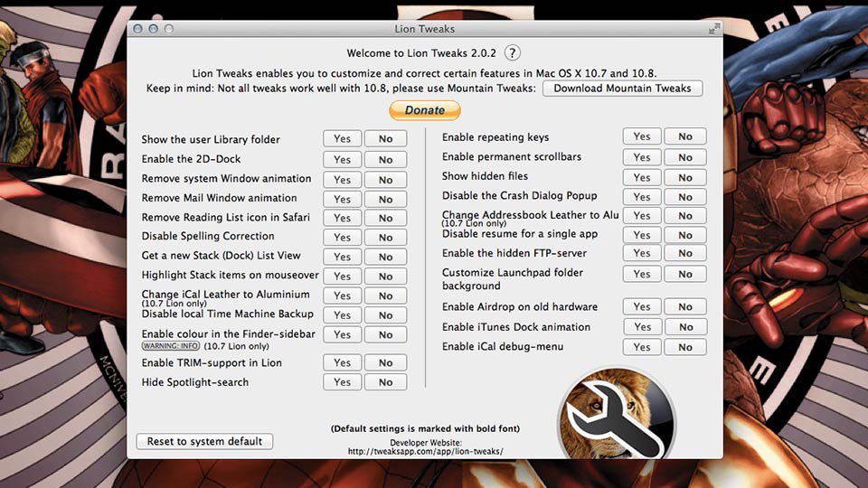Select No for Enable permanent scrollbars
868x488 pixels.
pyautogui.click(x=685, y=157)
